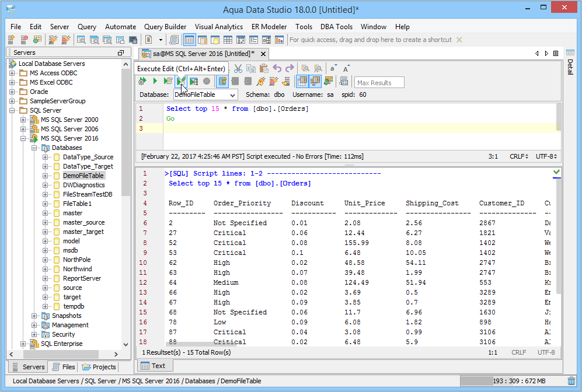Click the Execute Edit toolbar icon
Image resolution: width=582 pixels, height=392 pixels.
tap(181, 81)
